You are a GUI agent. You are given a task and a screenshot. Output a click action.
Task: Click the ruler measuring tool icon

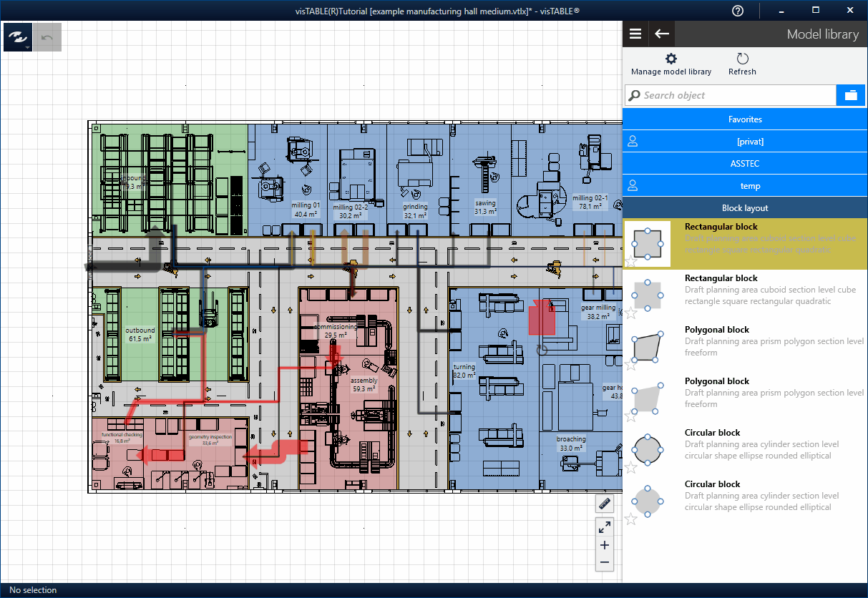(605, 504)
